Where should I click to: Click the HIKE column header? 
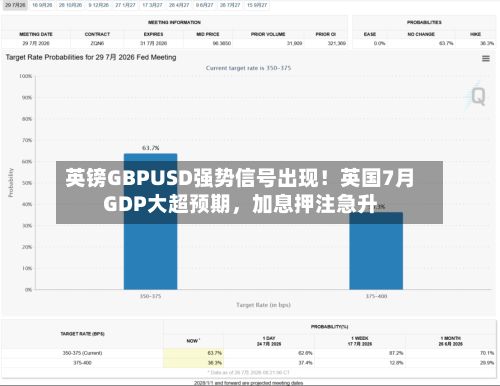coord(475,34)
